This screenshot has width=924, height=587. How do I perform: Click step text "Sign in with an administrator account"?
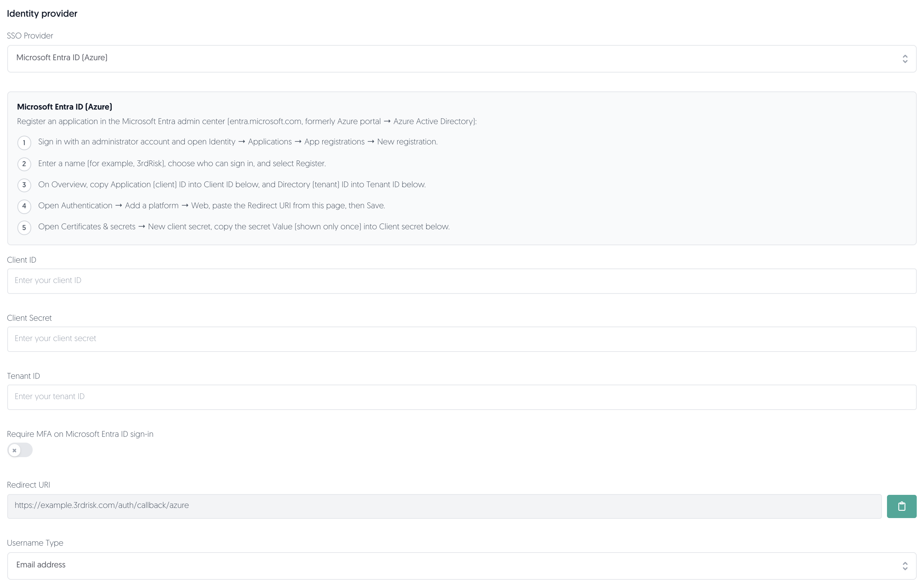(238, 141)
